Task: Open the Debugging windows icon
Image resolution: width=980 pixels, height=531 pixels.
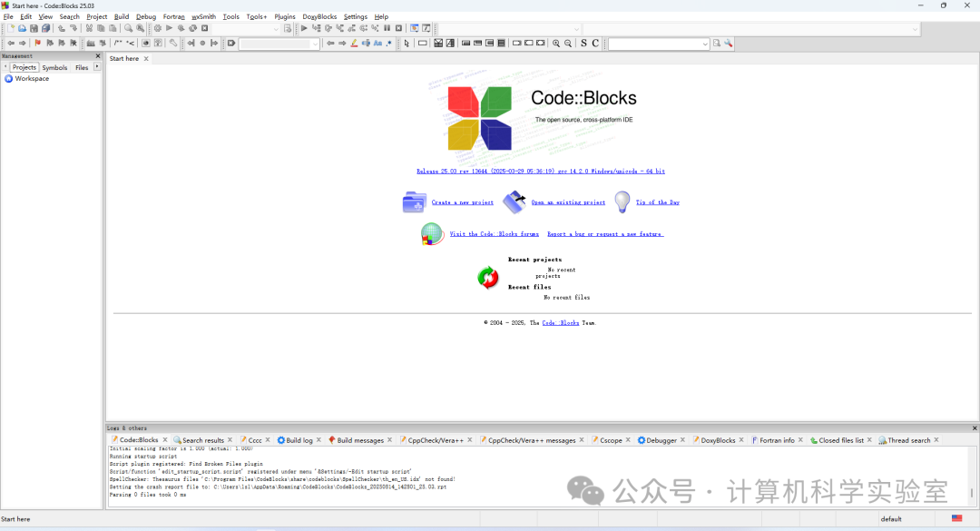Action: [415, 29]
